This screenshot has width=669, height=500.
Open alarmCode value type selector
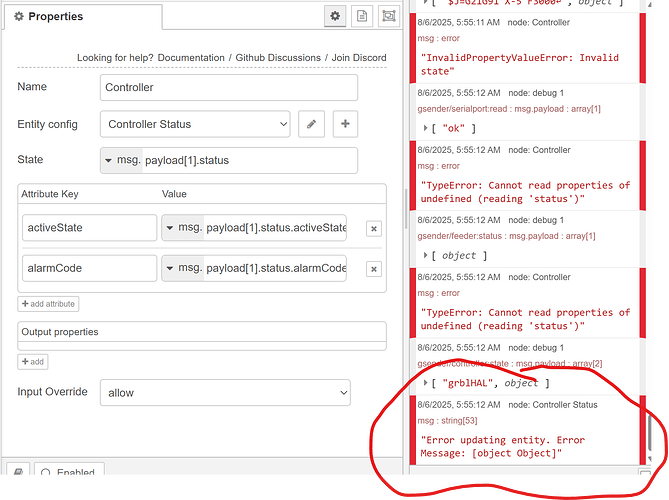pos(183,268)
